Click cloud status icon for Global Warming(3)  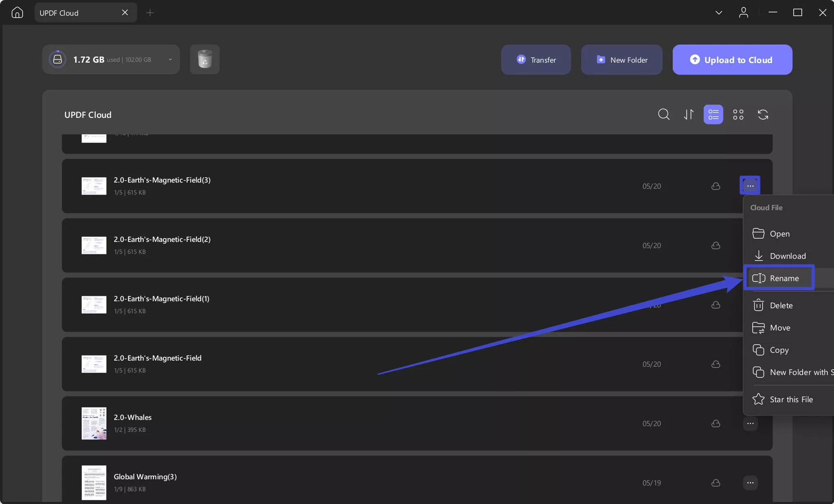click(716, 483)
